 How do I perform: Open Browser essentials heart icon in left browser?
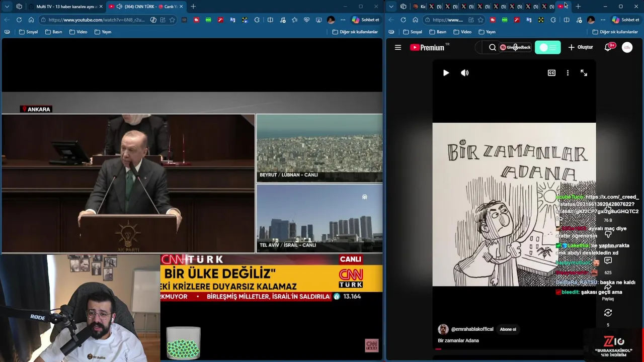pyautogui.click(x=306, y=20)
